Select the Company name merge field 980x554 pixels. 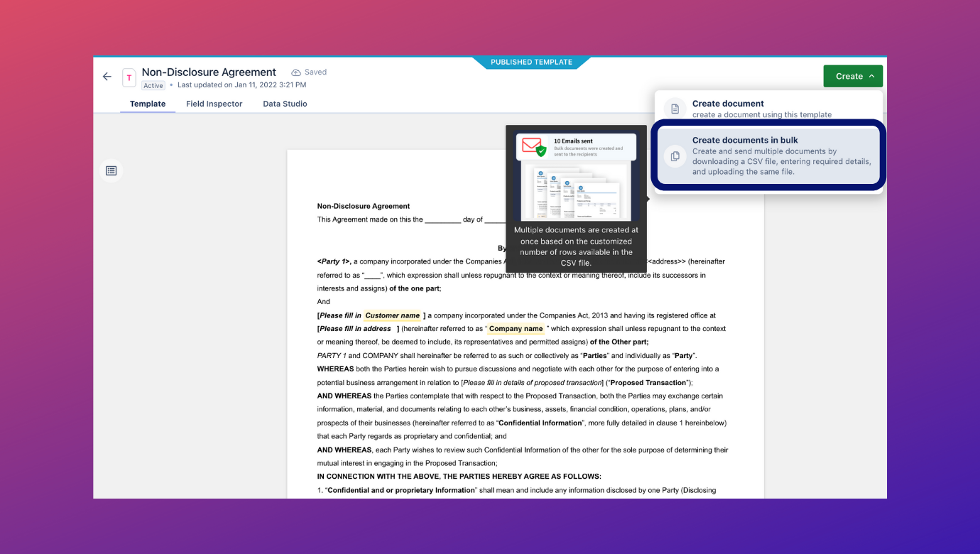(516, 329)
